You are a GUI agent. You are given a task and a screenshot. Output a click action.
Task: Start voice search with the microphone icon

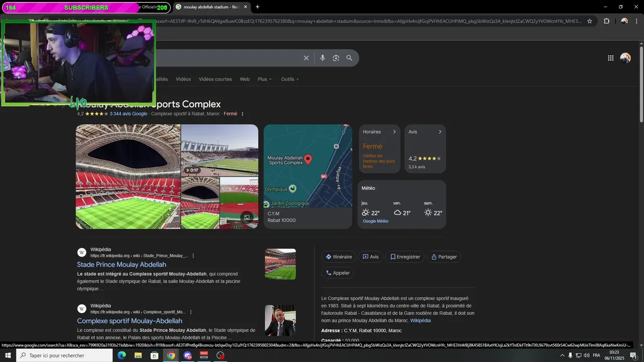point(323,58)
